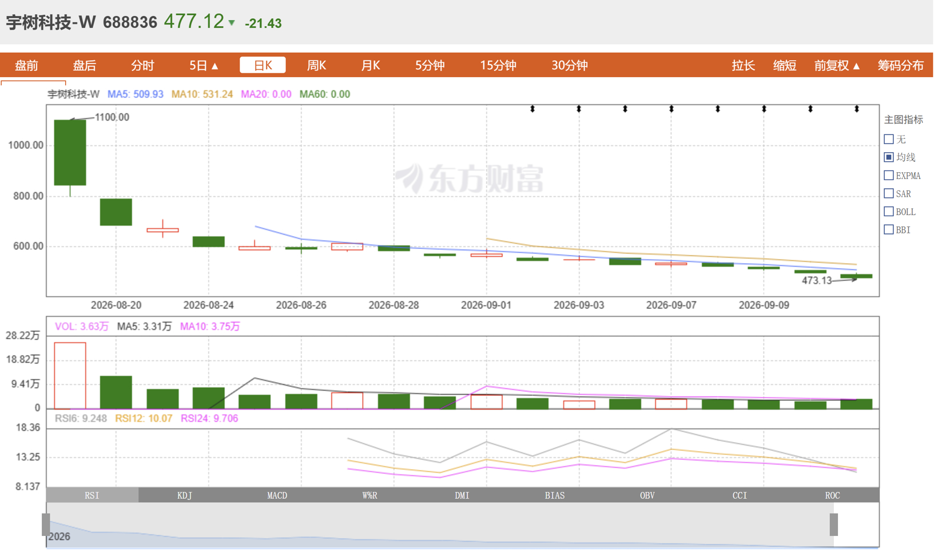Click the MA60: 0.00 legend label
This screenshot has width=938, height=560.
(x=325, y=94)
